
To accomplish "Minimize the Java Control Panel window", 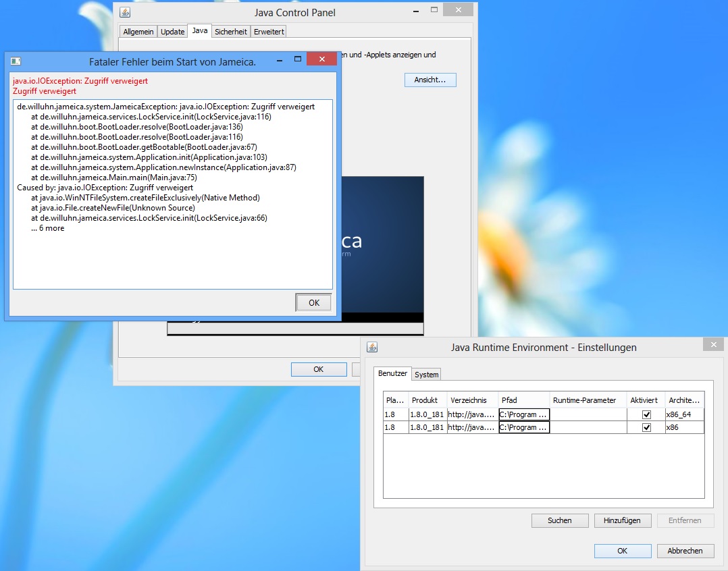I will [416, 11].
